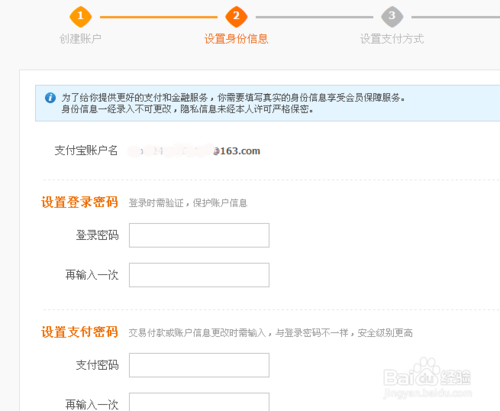This screenshot has height=411, width=500.
Task: Click the grey step 3 diamond icon
Action: pos(392,16)
